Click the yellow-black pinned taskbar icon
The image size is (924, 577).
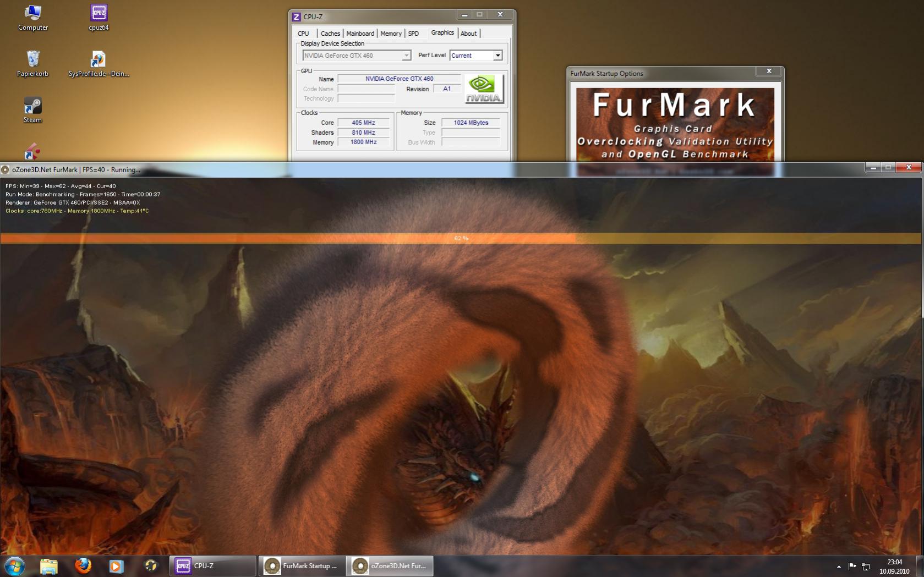(x=150, y=565)
